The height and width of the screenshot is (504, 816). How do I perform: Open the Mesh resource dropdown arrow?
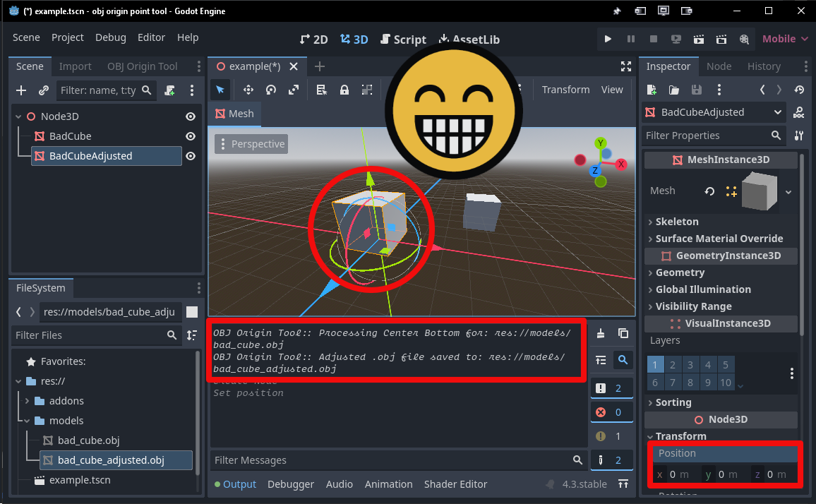click(788, 192)
